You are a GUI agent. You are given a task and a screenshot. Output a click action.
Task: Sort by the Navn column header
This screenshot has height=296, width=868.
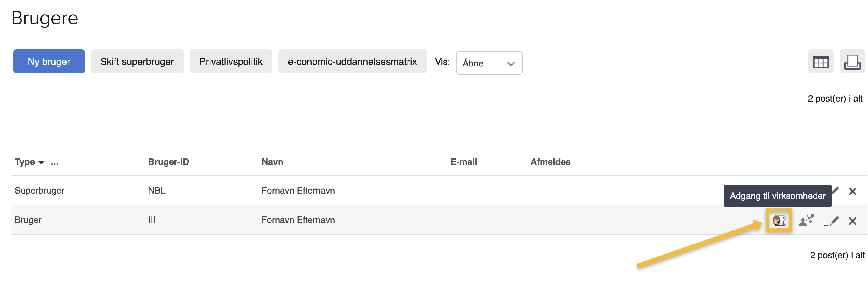[272, 162]
